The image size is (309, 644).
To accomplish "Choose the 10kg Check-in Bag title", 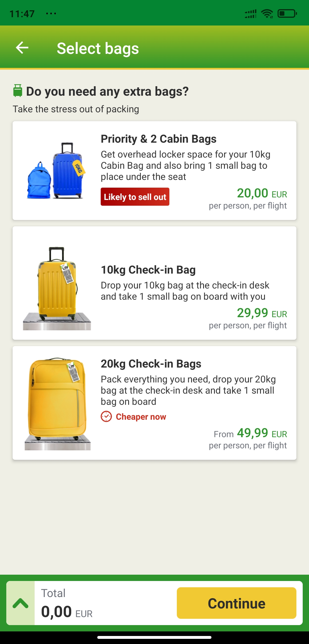I will (148, 270).
